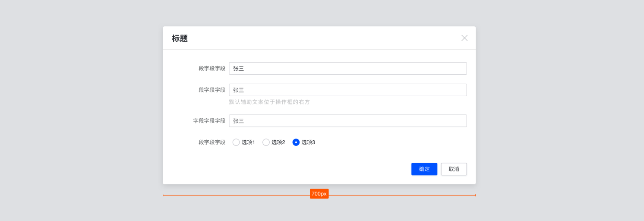The image size is (644, 221).
Task: Click the dialog title text 标题
Action: pos(180,38)
